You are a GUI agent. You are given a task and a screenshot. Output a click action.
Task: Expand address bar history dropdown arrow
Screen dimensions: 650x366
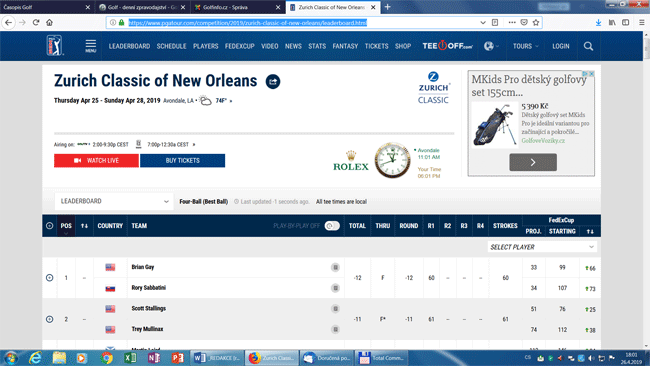pos(483,23)
